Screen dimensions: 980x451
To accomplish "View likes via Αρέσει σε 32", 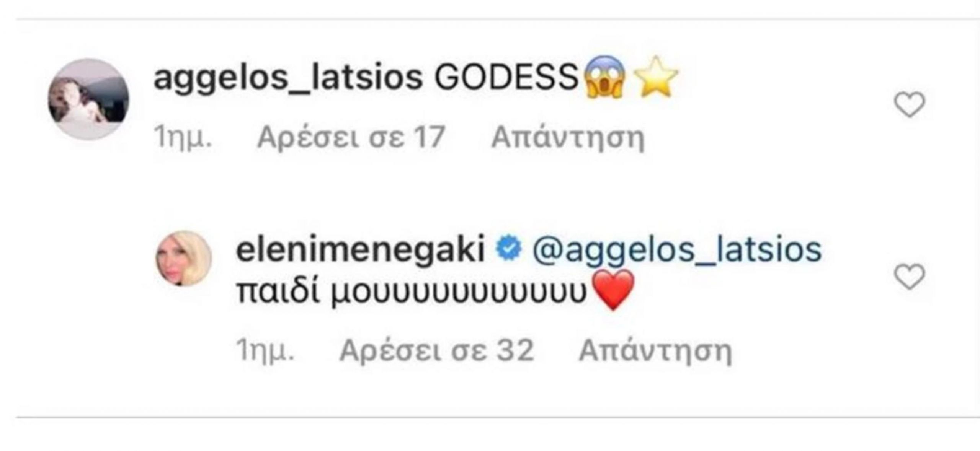I will tap(436, 350).
